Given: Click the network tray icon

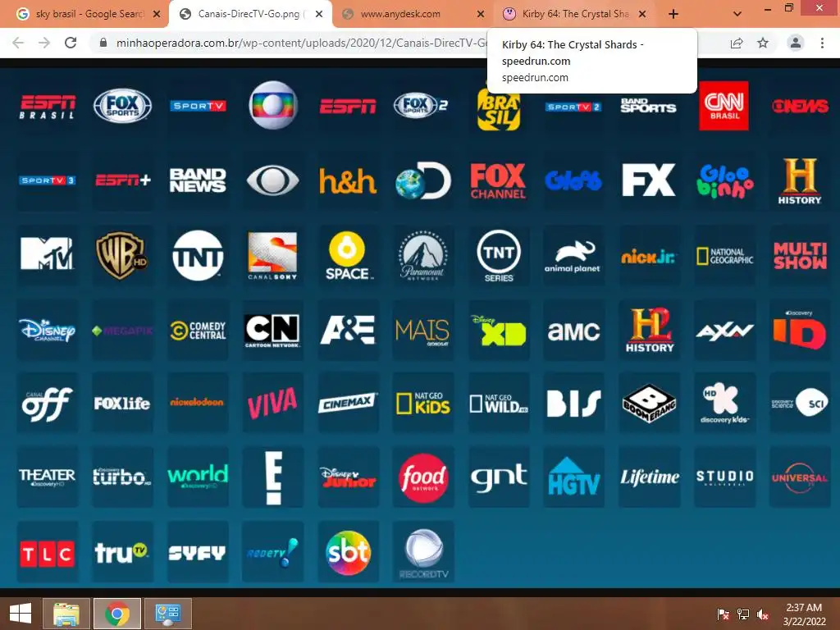Looking at the screenshot, I should tap(743, 614).
